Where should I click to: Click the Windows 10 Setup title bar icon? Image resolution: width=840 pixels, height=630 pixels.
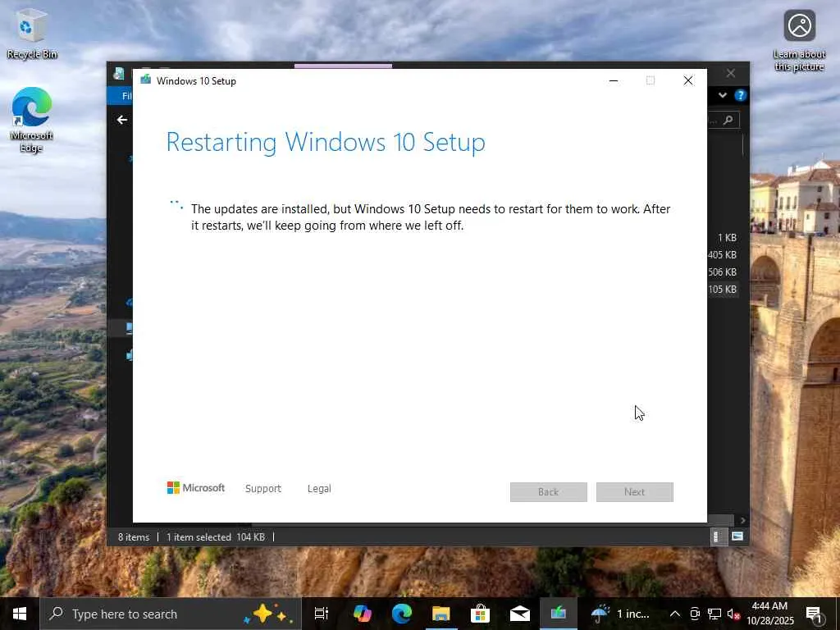click(x=146, y=80)
